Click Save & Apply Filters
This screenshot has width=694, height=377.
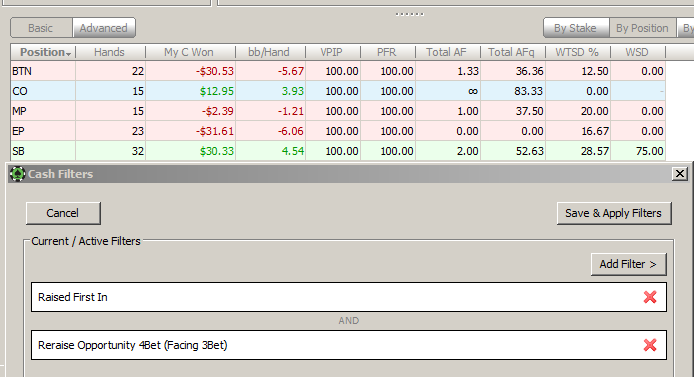(614, 213)
